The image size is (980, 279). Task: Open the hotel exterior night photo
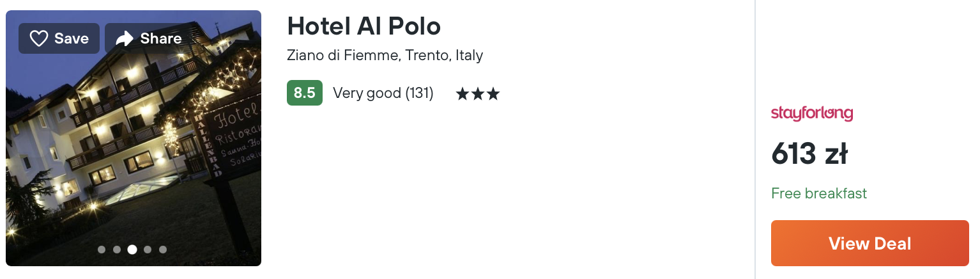[134, 138]
